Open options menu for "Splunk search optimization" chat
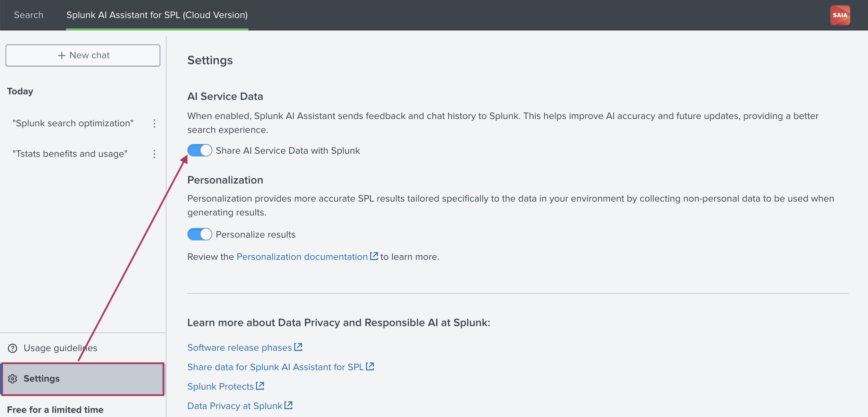 pyautogui.click(x=154, y=124)
